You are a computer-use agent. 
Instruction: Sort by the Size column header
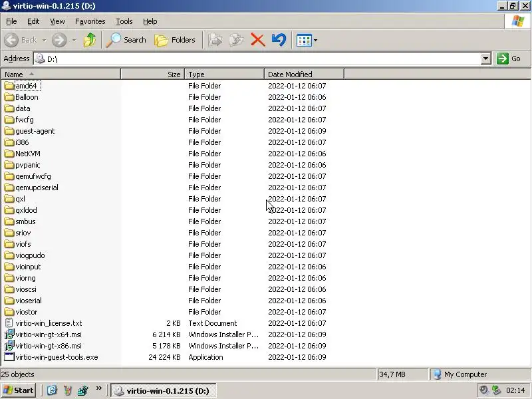pyautogui.click(x=153, y=74)
